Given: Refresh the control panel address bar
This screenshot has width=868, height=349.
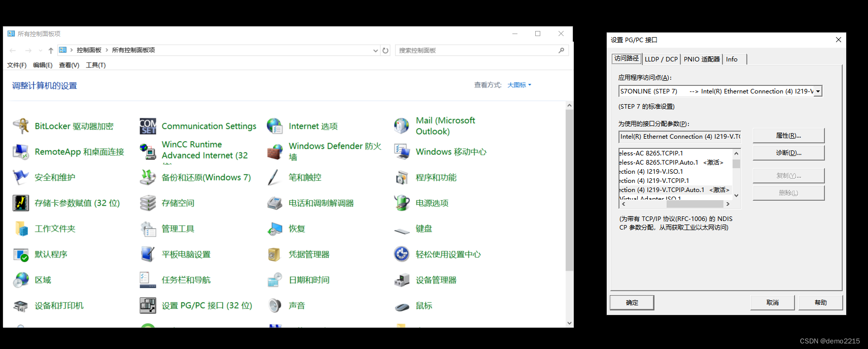Looking at the screenshot, I should [x=386, y=50].
